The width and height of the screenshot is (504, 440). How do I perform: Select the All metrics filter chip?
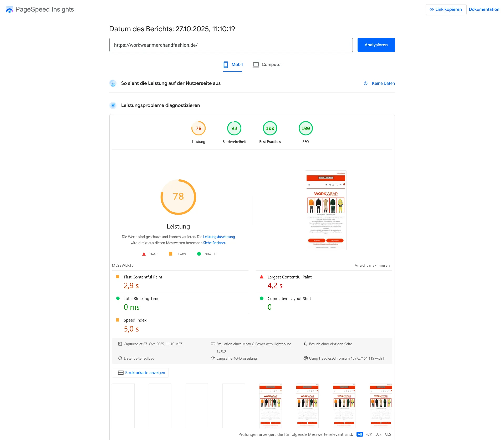pos(360,434)
